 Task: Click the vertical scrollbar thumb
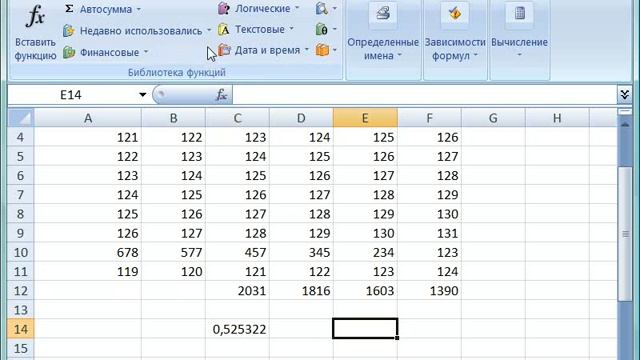pyautogui.click(x=625, y=233)
